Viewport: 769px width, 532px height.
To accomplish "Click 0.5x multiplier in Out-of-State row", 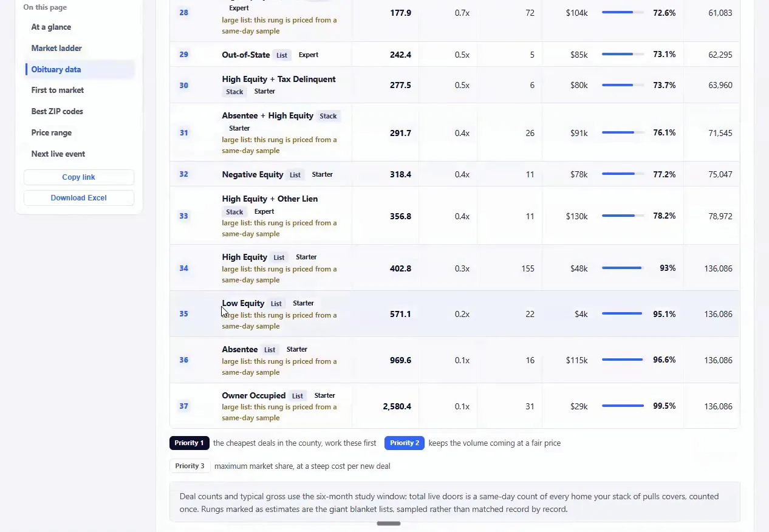I will coord(462,55).
